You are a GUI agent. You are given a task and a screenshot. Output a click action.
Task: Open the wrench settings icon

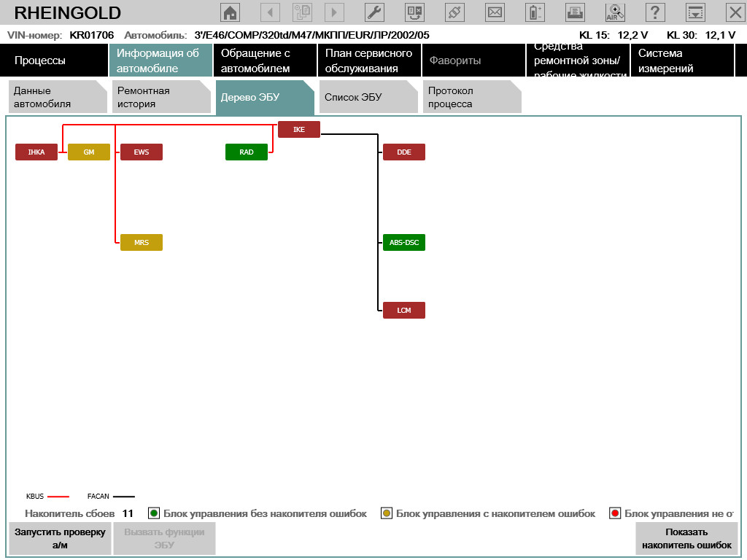pyautogui.click(x=374, y=12)
